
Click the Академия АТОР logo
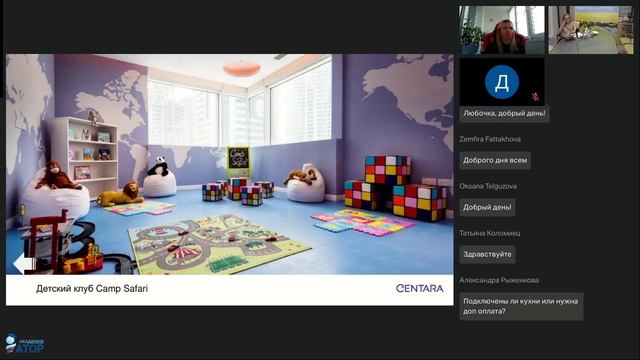(24, 344)
